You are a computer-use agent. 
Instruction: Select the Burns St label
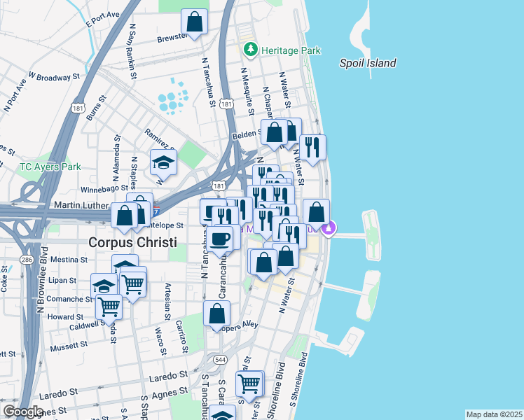pos(96,108)
